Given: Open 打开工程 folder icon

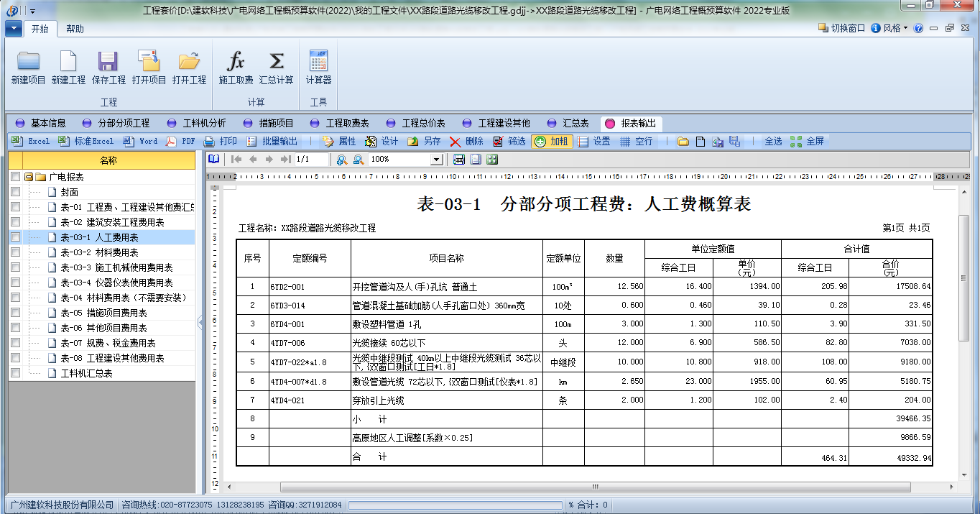Looking at the screenshot, I should (189, 61).
